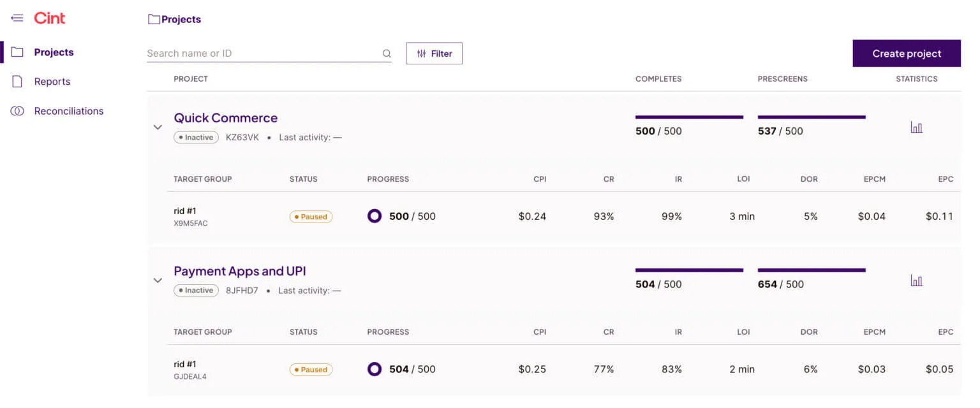Image resolution: width=980 pixels, height=408 pixels.
Task: Click EPC value $0.11
Action: coord(939,216)
